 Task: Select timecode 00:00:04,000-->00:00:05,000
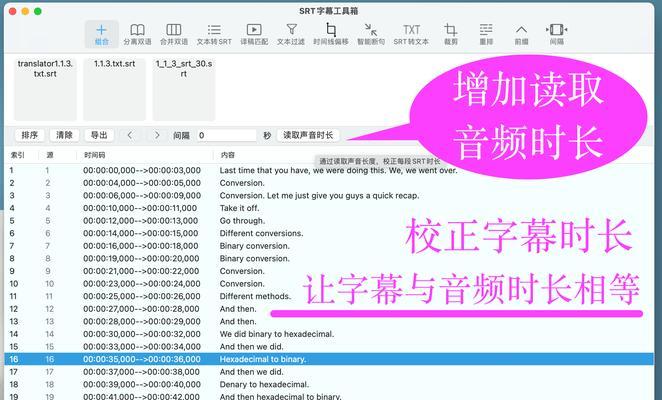click(142, 183)
